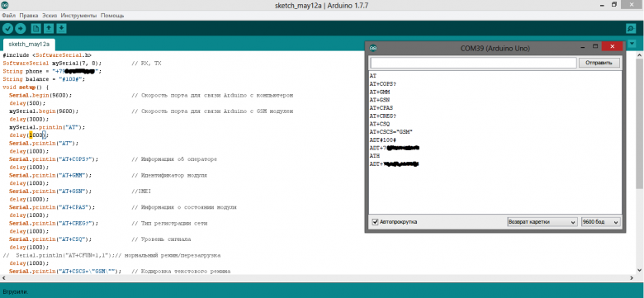Click the Arduino logo in COM39 window
This screenshot has height=298, width=644.
click(373, 48)
